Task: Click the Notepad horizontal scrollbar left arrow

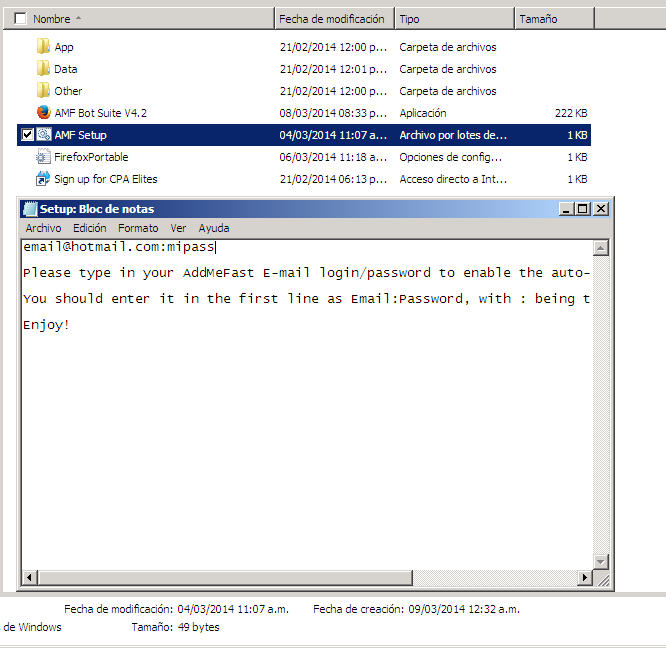Action: click(29, 578)
